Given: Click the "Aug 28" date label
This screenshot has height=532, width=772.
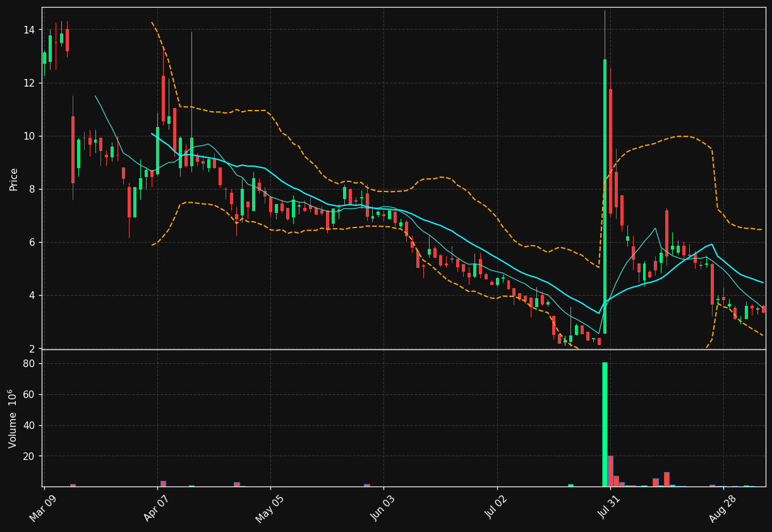Looking at the screenshot, I should tap(722, 509).
